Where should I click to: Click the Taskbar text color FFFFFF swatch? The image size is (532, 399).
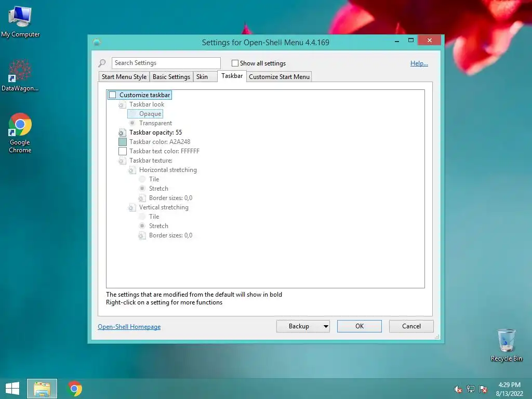pyautogui.click(x=123, y=151)
